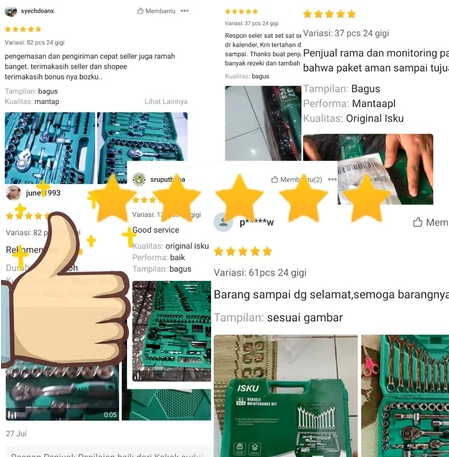The height and width of the screenshot is (457, 449).
Task: Click five-star rating on p*****w review
Action: tap(243, 251)
